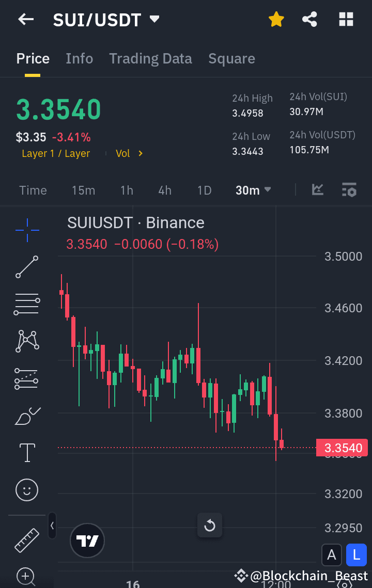The image size is (372, 588).
Task: Open the share icon in the header
Action: click(309, 19)
